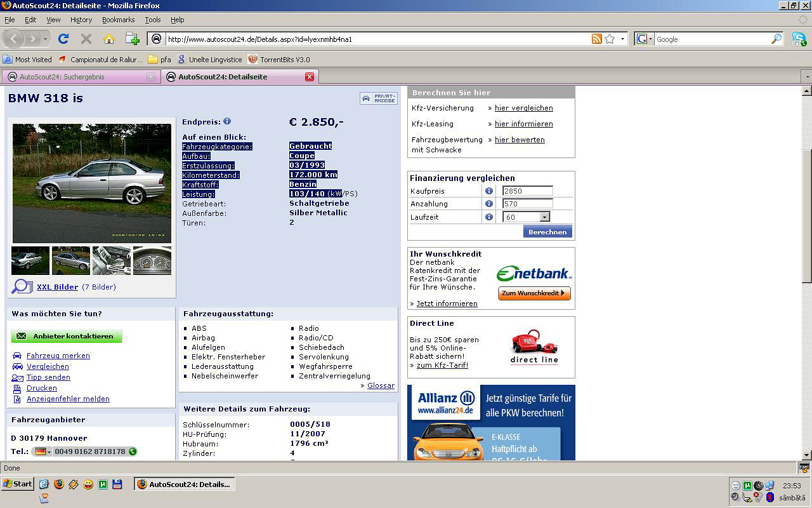812x508 pixels.
Task: Bookmark this page with the star icon
Action: click(x=610, y=39)
